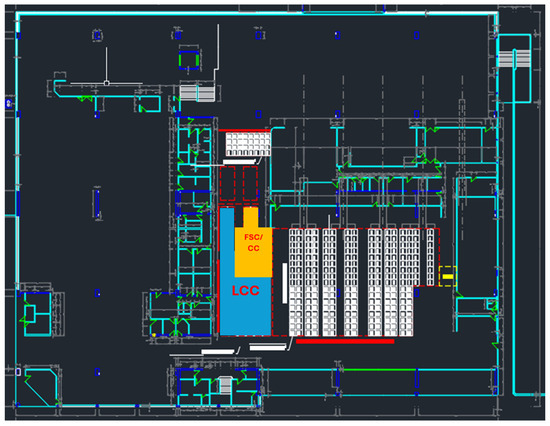Image resolution: width=550 pixels, height=426 pixels.
Task: Select the white grid block above FSC/CC
Action: coord(248,144)
